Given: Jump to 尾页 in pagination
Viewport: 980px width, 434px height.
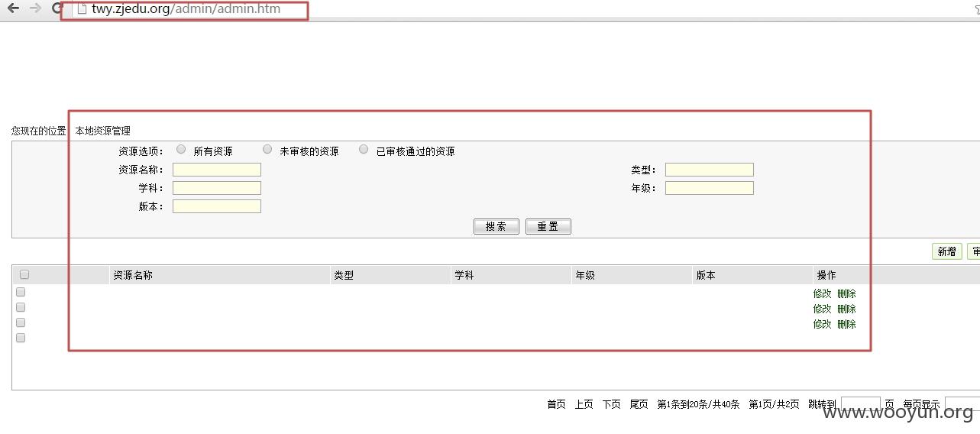Looking at the screenshot, I should click(x=639, y=404).
